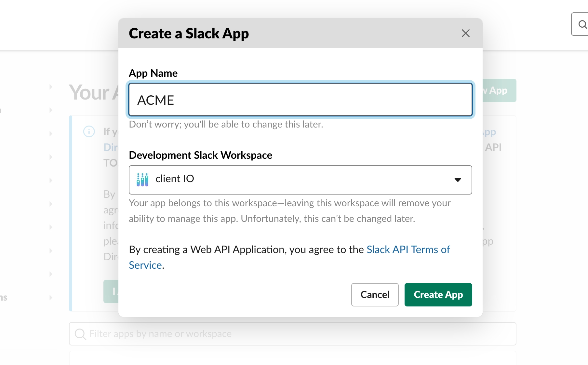588x365 pixels.
Task: Click the search magnifier icon at top right
Action: tap(582, 24)
